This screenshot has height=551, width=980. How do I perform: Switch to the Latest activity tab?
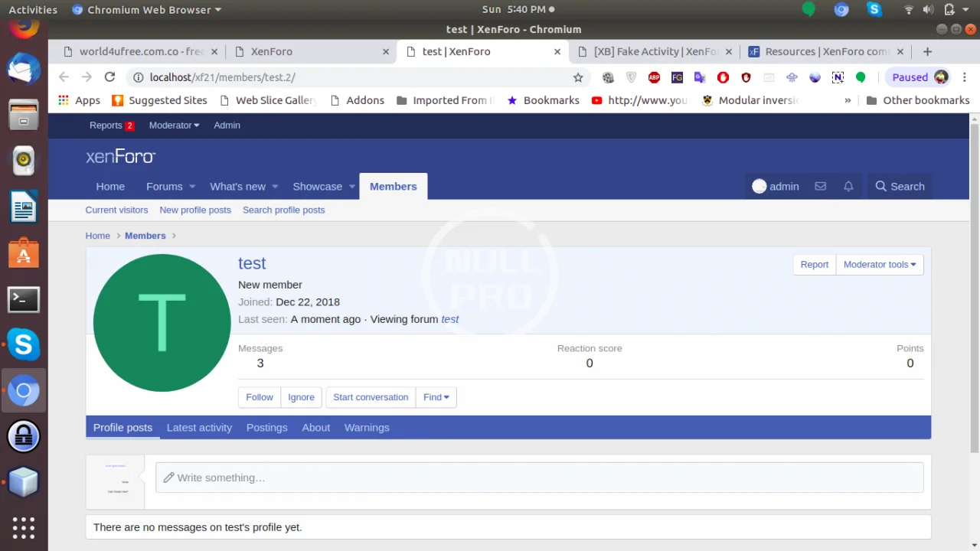199,428
